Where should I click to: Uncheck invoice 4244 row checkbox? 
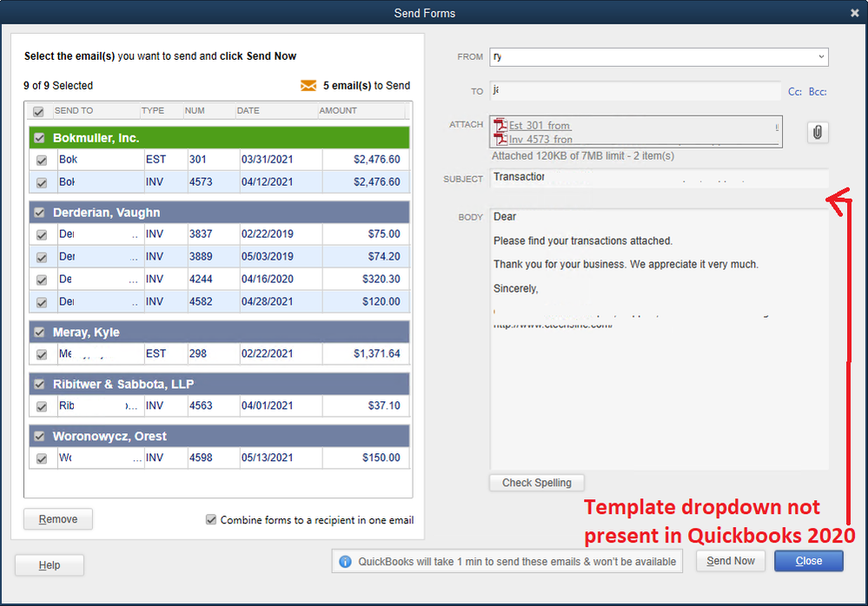point(42,280)
